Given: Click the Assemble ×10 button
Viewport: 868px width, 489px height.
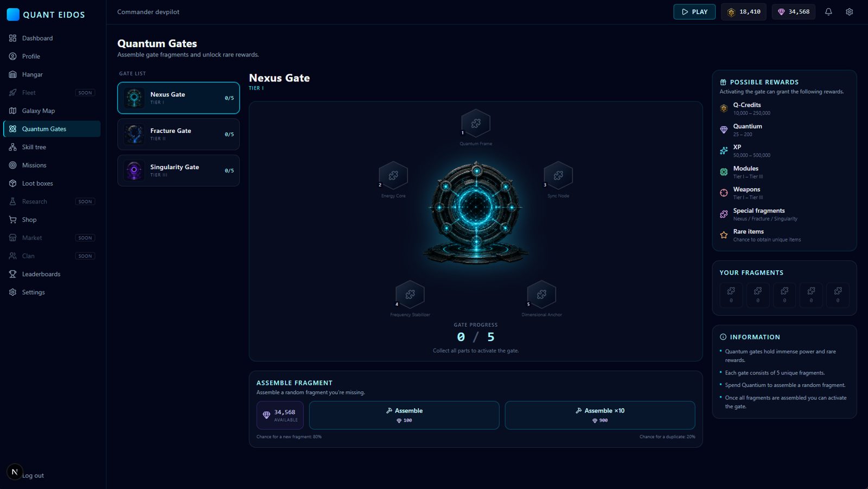Looking at the screenshot, I should 600,415.
